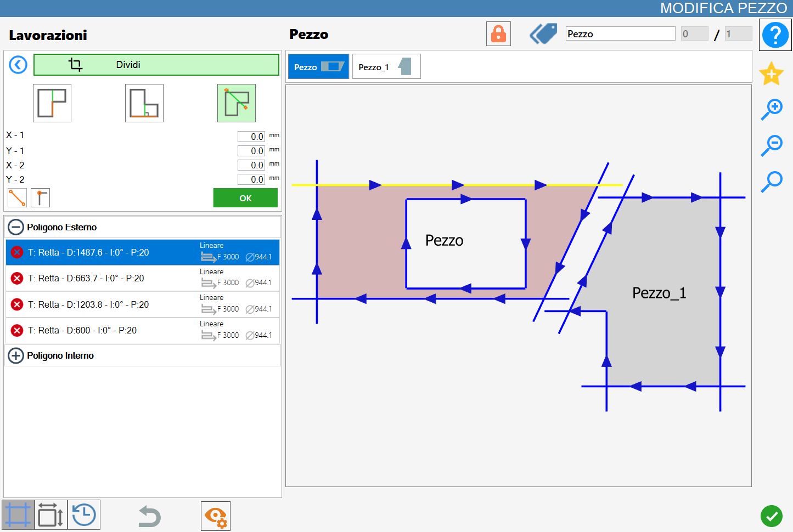Viewport: 793px width, 532px height.
Task: Click the undo arrow icon
Action: tap(149, 516)
